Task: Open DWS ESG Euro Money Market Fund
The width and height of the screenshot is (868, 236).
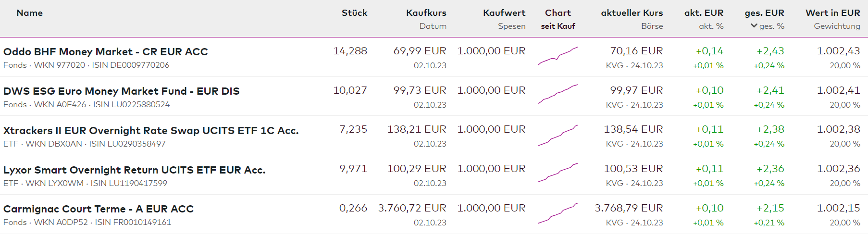Action: pyautogui.click(x=121, y=91)
